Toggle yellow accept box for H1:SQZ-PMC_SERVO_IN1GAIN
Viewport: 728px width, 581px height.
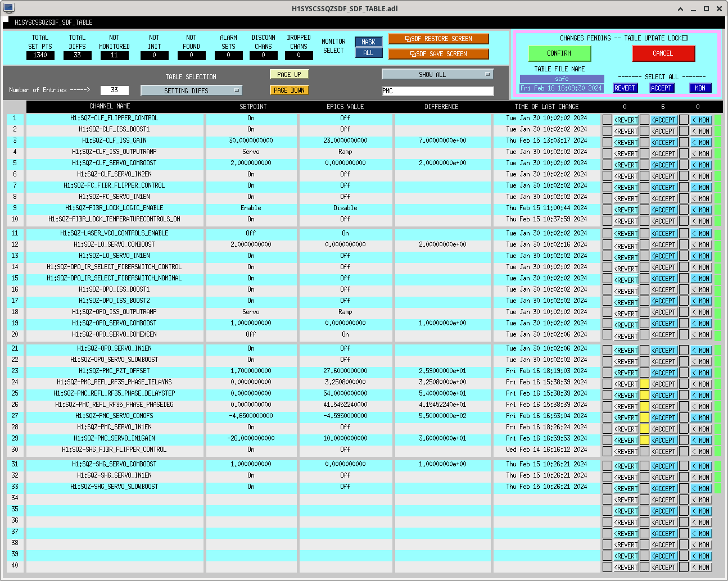[645, 440]
